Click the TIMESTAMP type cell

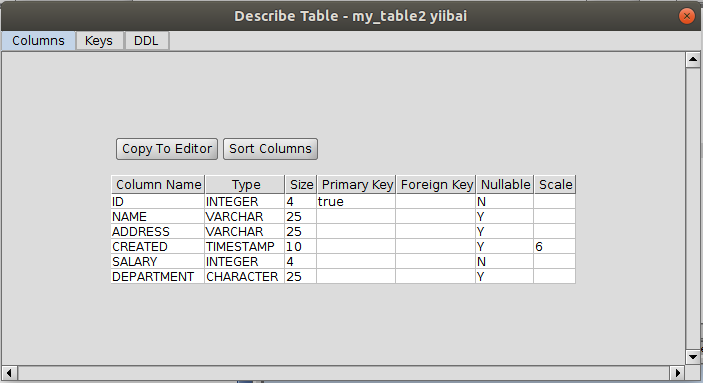coord(245,247)
